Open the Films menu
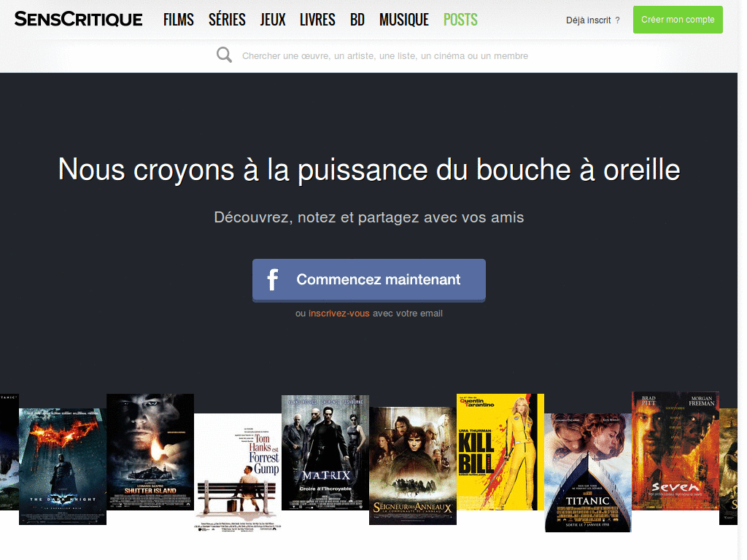The width and height of the screenshot is (747, 560). click(x=178, y=20)
